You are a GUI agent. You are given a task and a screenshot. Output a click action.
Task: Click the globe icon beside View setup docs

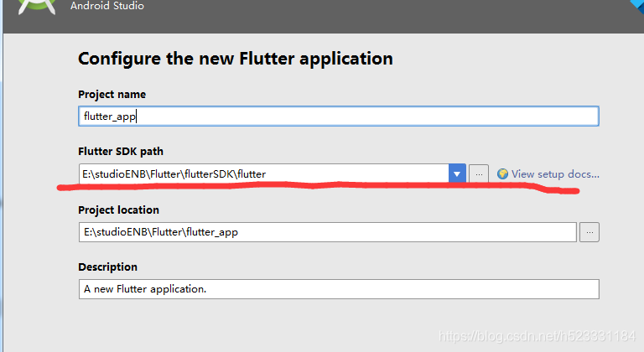point(502,174)
